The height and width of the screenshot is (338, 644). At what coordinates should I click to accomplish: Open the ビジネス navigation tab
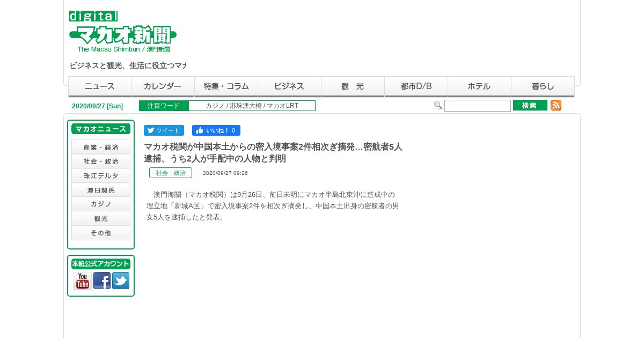click(290, 86)
